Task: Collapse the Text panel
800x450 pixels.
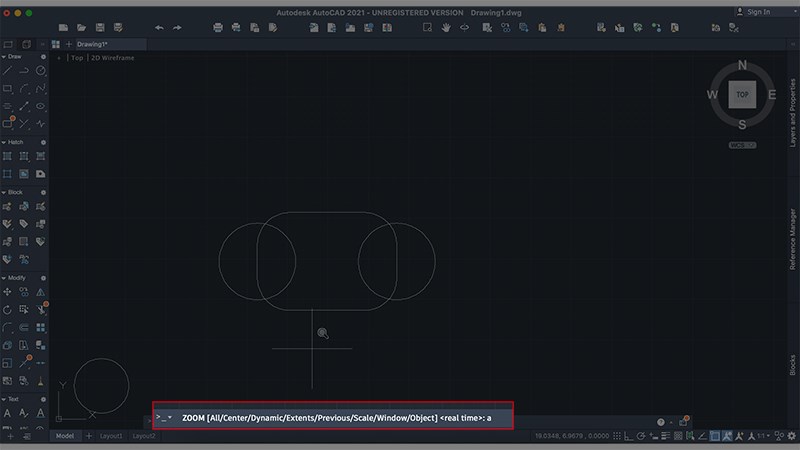Action: [x=4, y=399]
